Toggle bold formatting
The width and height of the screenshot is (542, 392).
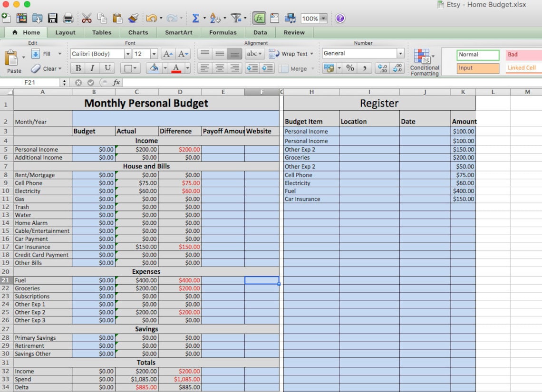(77, 68)
